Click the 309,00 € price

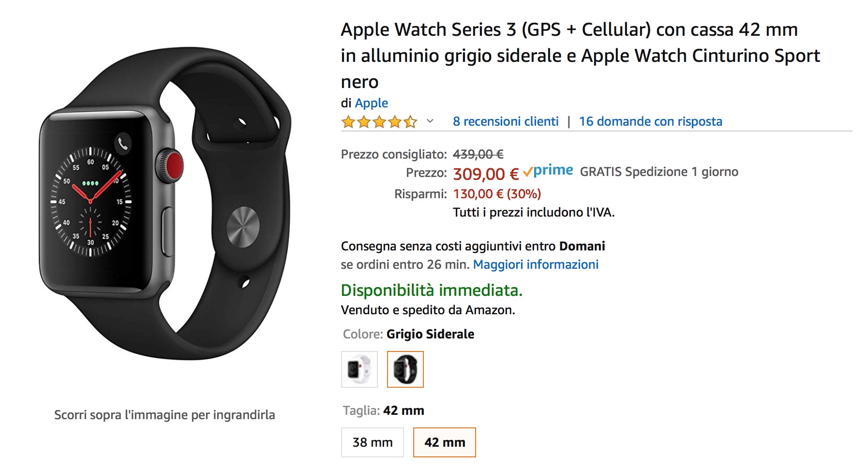[x=485, y=174]
